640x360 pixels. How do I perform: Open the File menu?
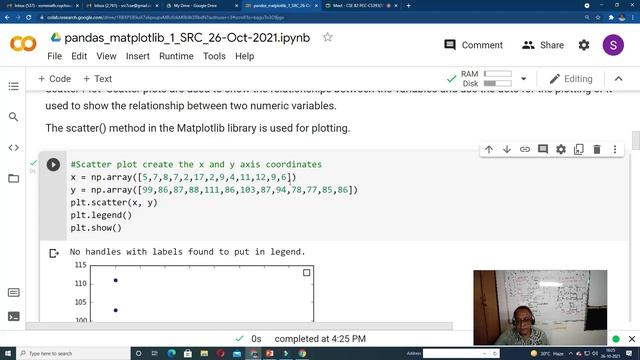click(54, 56)
